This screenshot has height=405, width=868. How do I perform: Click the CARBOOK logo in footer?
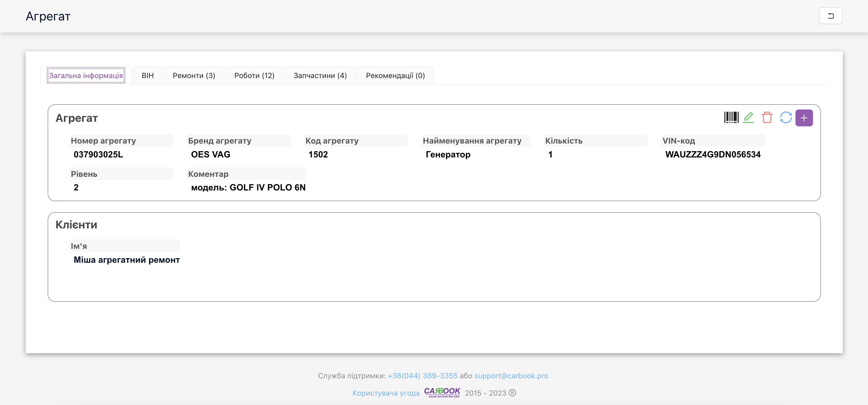442,392
